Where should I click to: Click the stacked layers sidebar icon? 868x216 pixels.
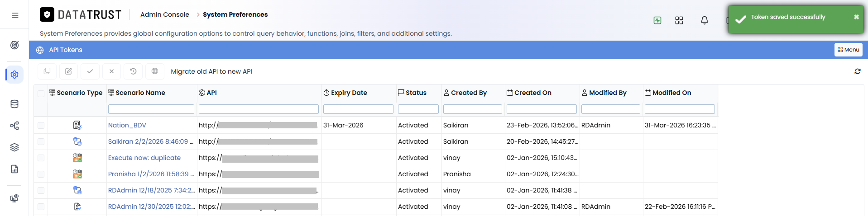(x=14, y=147)
